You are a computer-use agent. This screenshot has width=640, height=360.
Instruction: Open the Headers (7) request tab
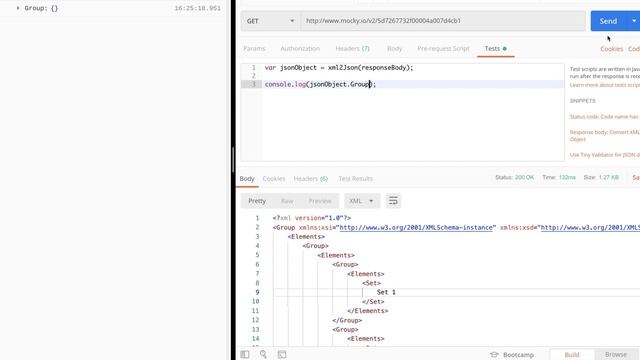(352, 48)
